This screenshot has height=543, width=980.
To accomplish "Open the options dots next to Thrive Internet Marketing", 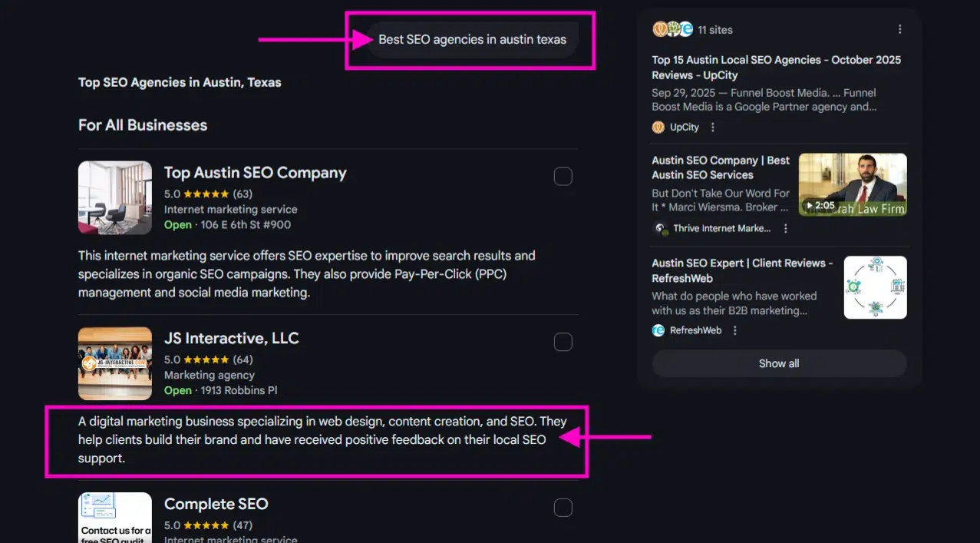I will [785, 229].
